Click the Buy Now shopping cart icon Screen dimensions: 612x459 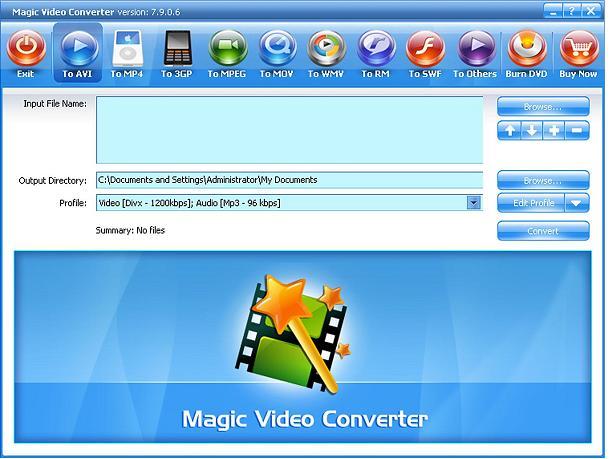[x=579, y=48]
